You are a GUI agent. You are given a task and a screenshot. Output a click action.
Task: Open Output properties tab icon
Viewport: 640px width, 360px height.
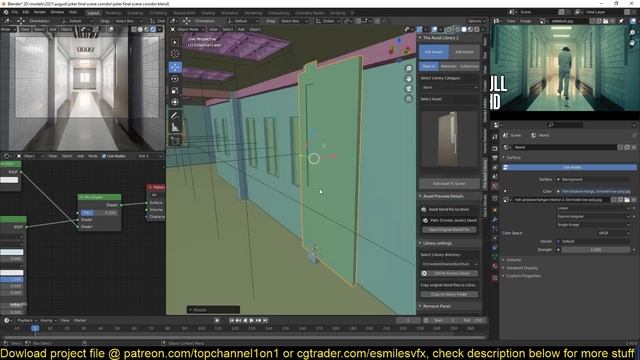(495, 158)
